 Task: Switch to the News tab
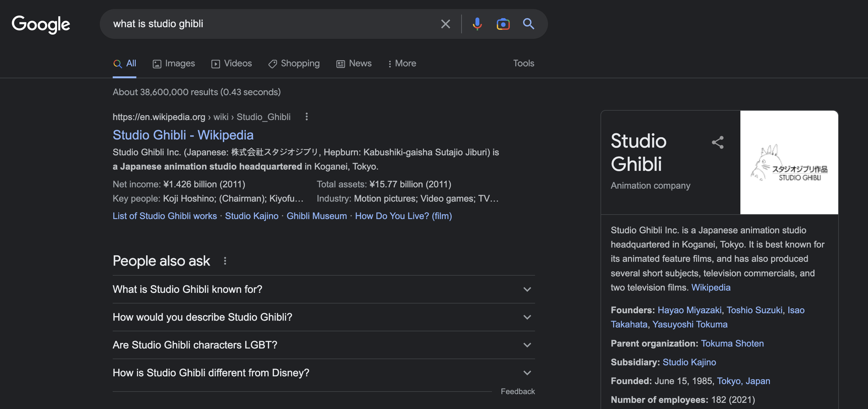point(354,63)
